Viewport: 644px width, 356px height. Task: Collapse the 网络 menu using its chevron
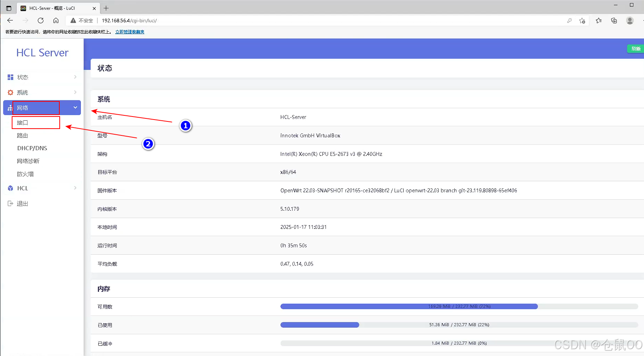tap(74, 107)
